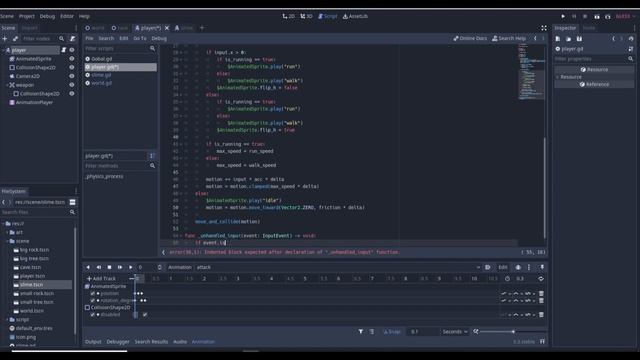Click the Filter scripts search field
Screen dimensions: 640x360
point(120,48)
